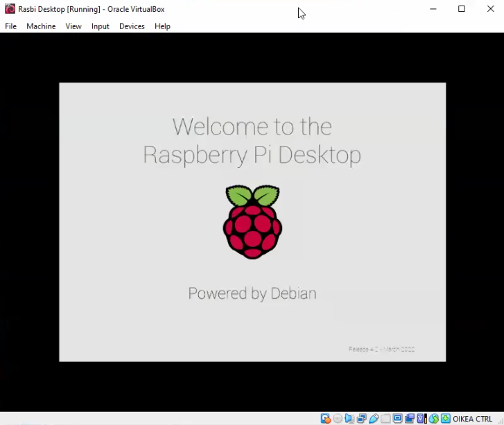Open the Devices menu
This screenshot has width=504, height=425.
pos(132,26)
